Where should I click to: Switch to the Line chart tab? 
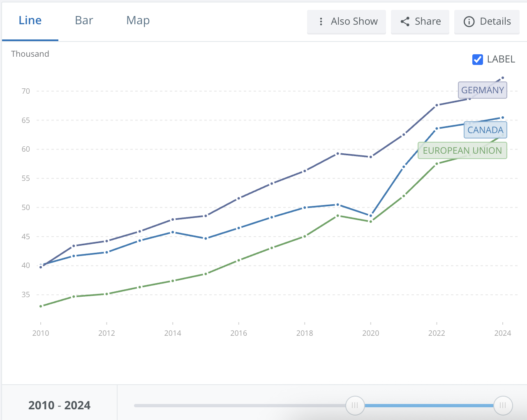pyautogui.click(x=30, y=21)
